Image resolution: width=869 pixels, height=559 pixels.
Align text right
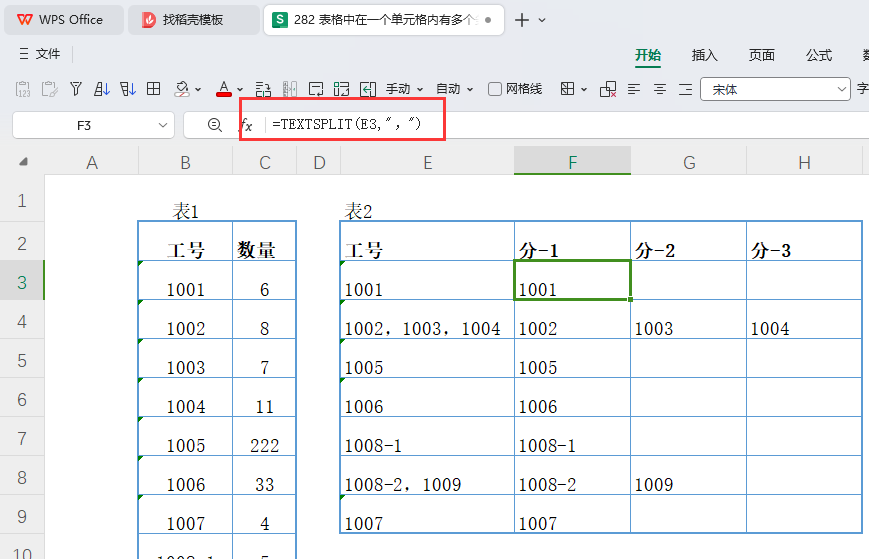[x=686, y=89]
